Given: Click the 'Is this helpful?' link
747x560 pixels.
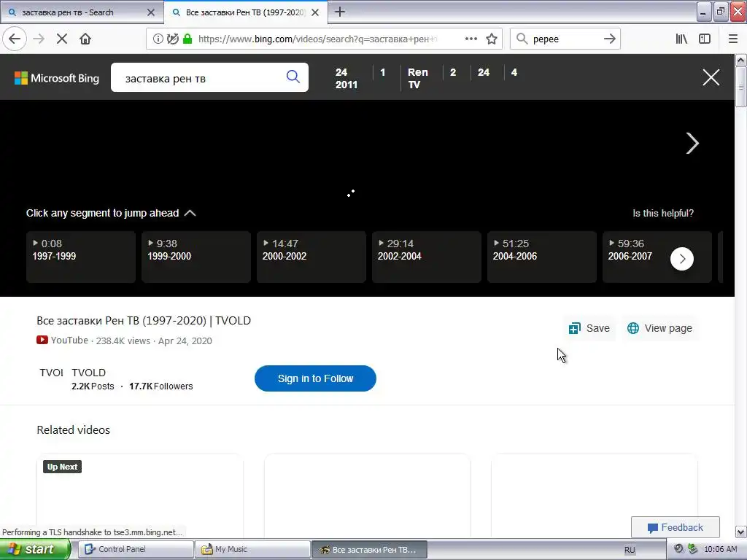Looking at the screenshot, I should [x=663, y=214].
